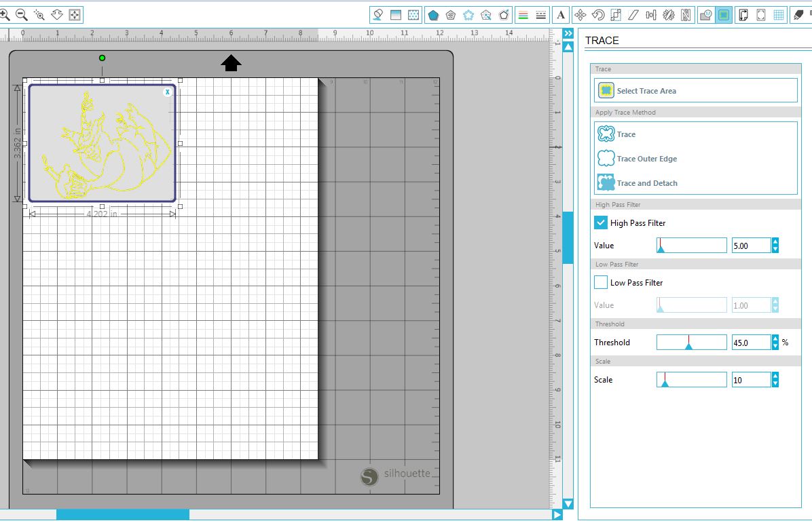The width and height of the screenshot is (812, 523).
Task: Collapse the Trace panel with double chevron
Action: (568, 34)
